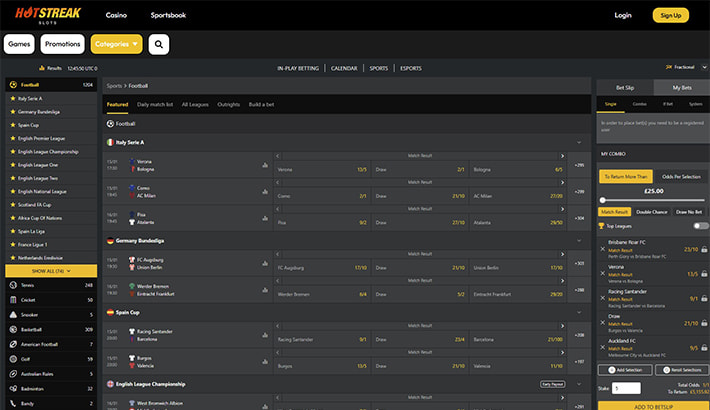Select the Basketball icon in sidebar

(11, 327)
